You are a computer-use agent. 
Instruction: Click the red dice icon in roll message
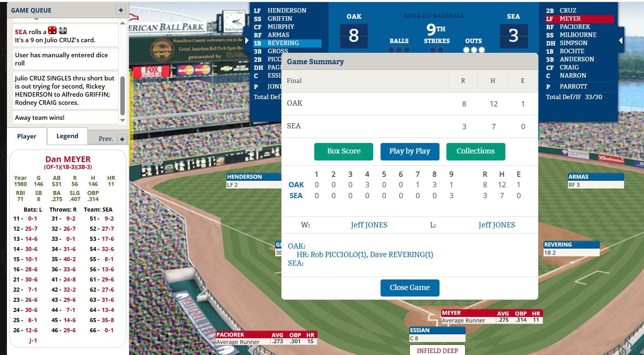coord(52,30)
